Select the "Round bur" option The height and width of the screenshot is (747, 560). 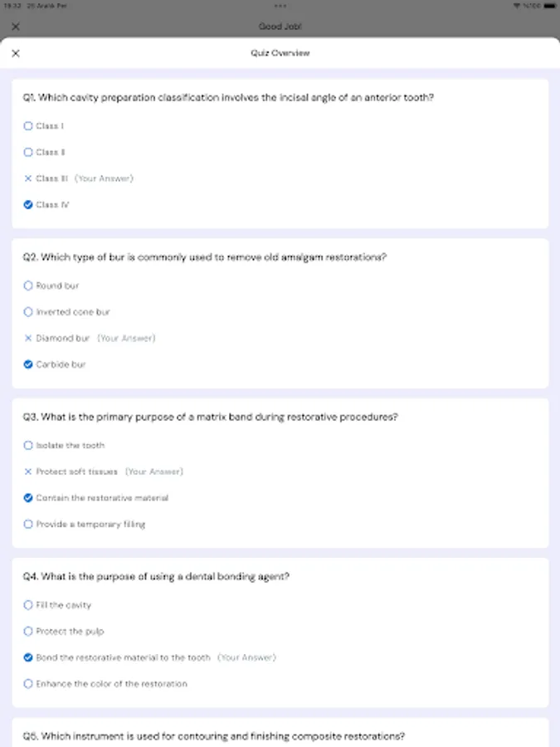(27, 285)
